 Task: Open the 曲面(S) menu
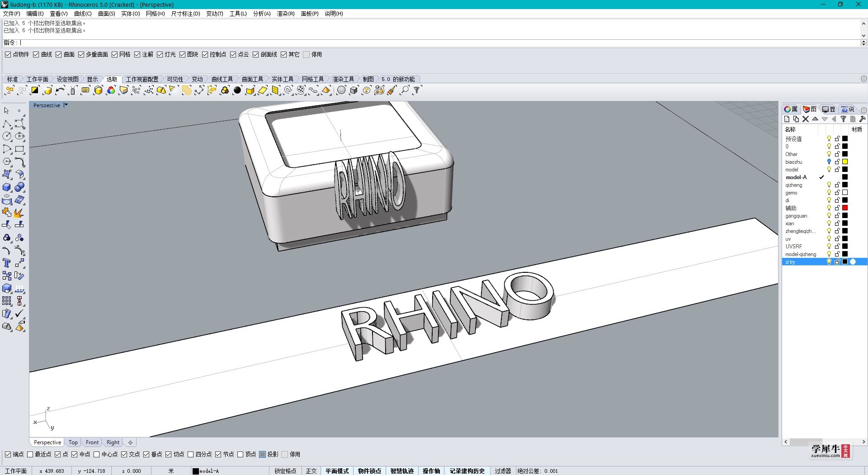(x=107, y=14)
